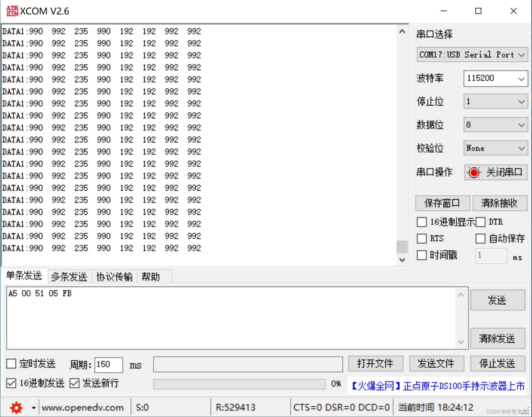This screenshot has height=417, width=532.
Task: Uncheck the 16进制发送 hex send checkbox
Action: (x=11, y=383)
